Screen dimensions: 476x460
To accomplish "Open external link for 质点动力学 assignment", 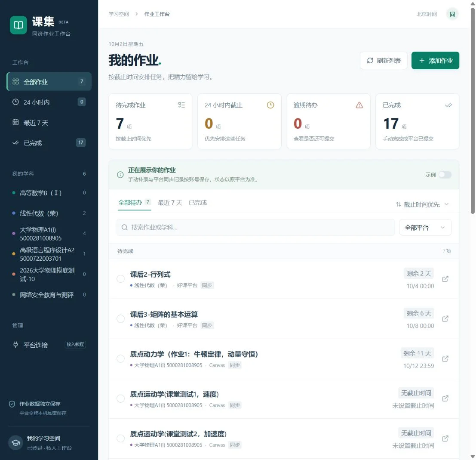I will click(x=445, y=359).
